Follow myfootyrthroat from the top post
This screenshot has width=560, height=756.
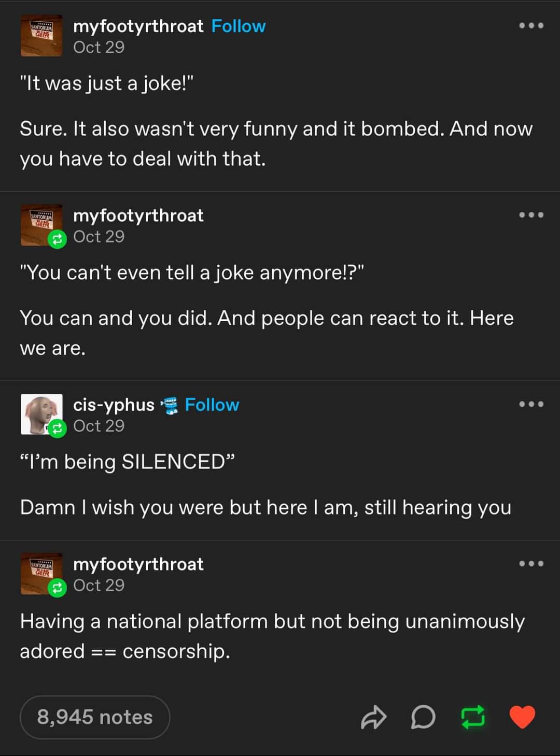(239, 26)
